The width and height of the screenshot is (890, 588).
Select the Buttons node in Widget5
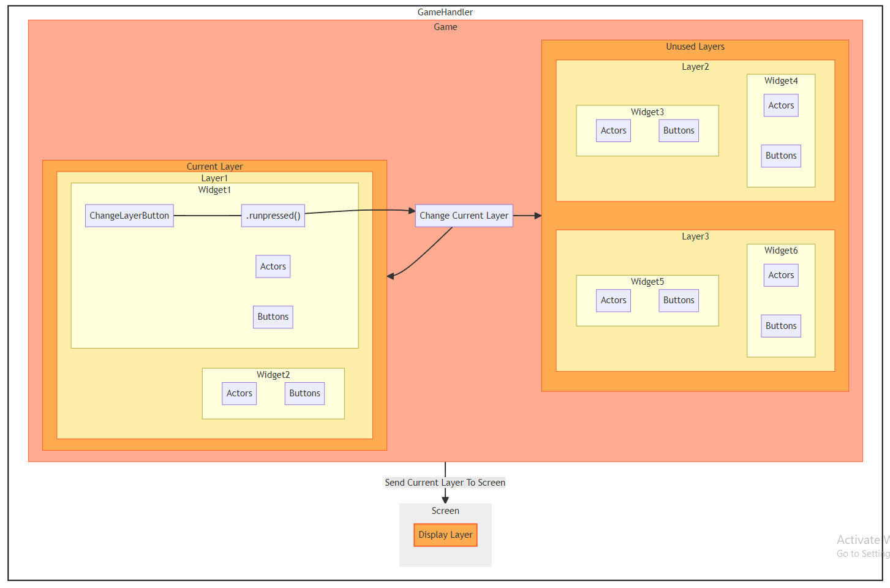pos(679,300)
